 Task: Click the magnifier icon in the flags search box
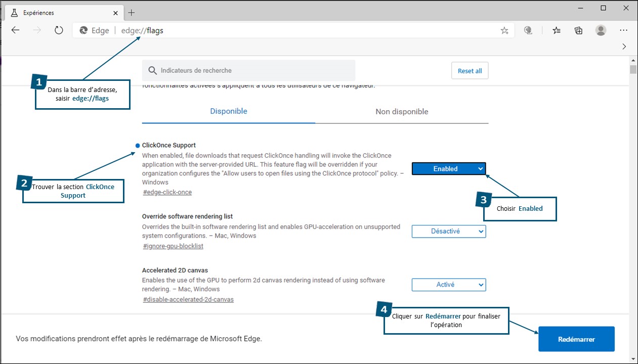pyautogui.click(x=152, y=71)
